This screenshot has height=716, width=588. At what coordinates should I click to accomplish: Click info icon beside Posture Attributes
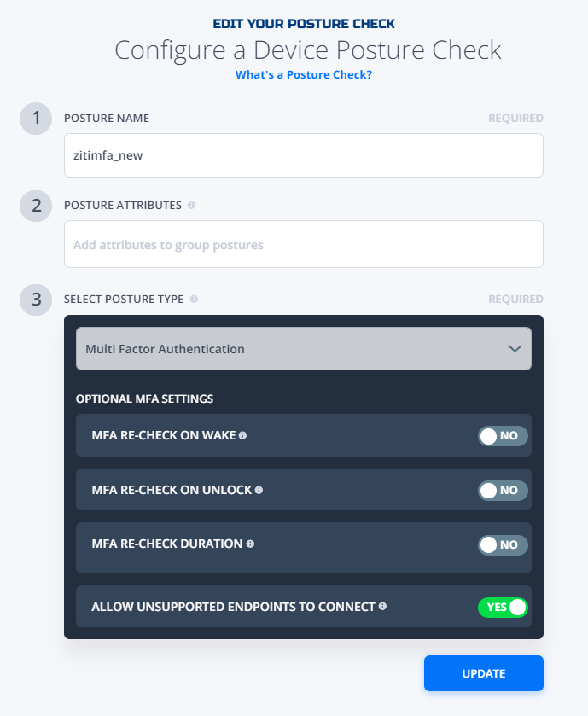[191, 205]
